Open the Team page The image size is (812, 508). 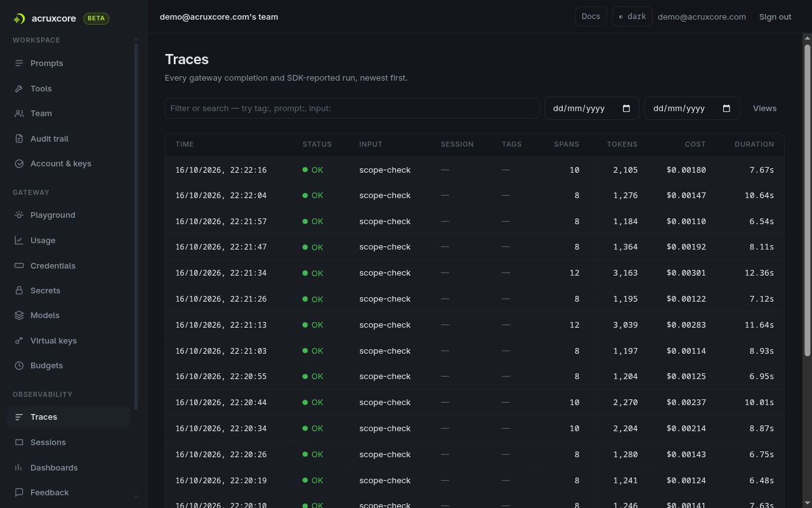click(69, 114)
